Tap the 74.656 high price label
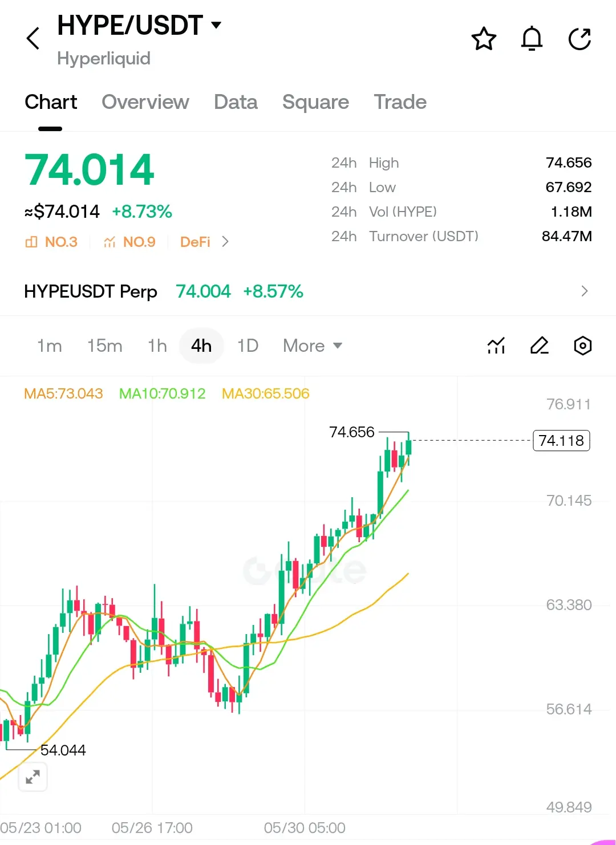Viewport: 616px width, 845px height. [x=352, y=432]
